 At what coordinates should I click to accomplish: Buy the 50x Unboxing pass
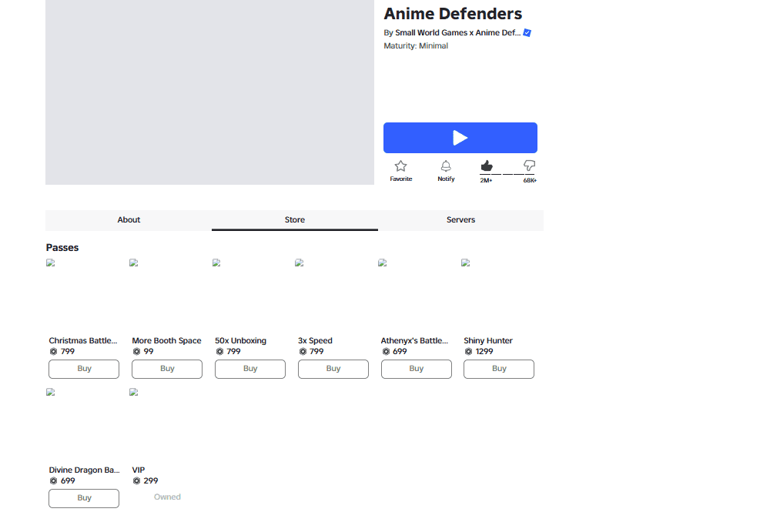click(x=250, y=369)
